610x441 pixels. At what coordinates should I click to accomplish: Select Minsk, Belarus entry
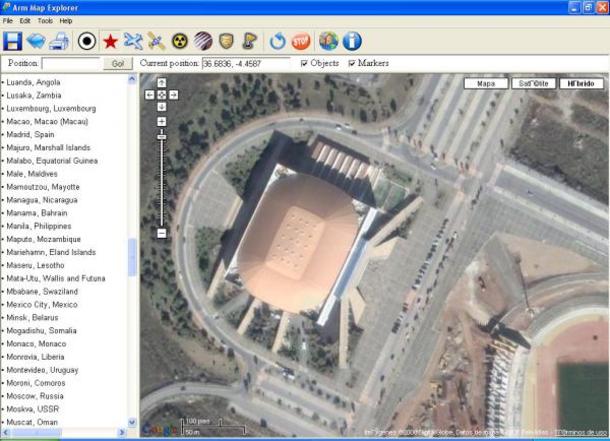point(32,317)
